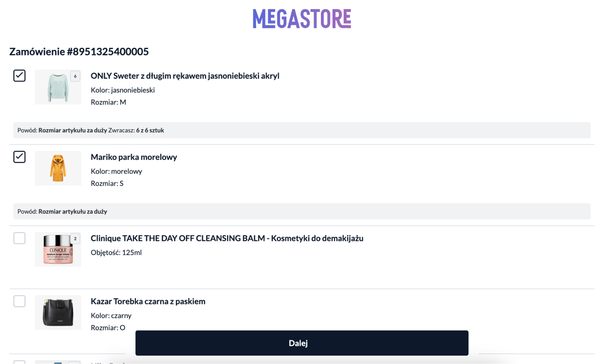Viewport: 604px width, 364px height.
Task: Click the MEGASTORE logo
Action: click(x=302, y=19)
